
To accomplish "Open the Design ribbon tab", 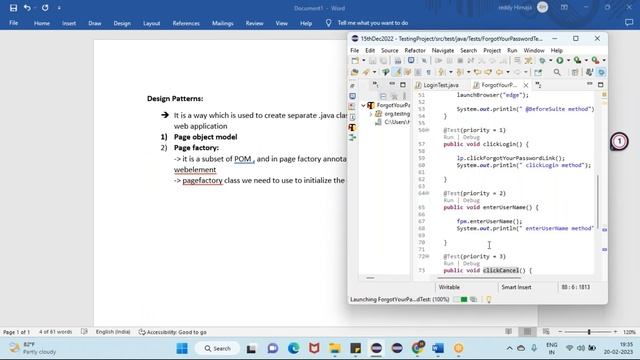I will pyautogui.click(x=122, y=23).
